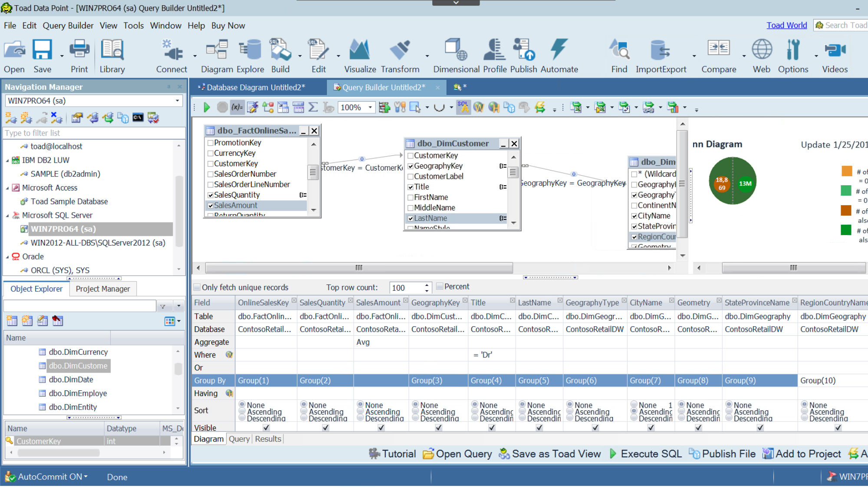Click the diagram horizontal scrollbar thumb
Viewport: 868px width, 488px height.
pyautogui.click(x=359, y=268)
